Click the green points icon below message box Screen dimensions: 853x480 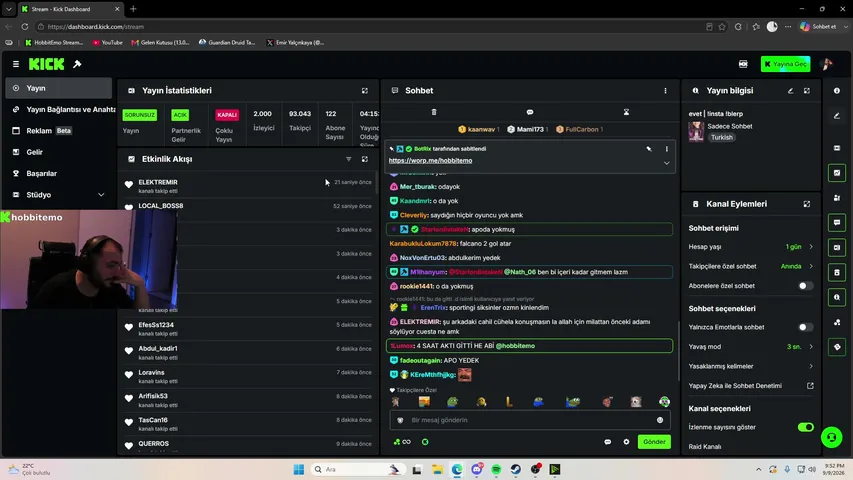pyautogui.click(x=397, y=442)
